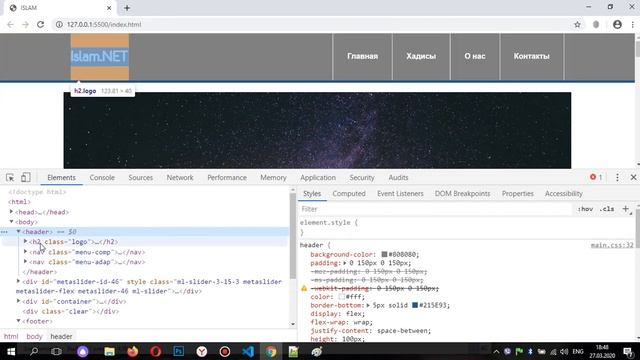The image size is (640, 360).
Task: Click the Islam.NET logo
Action: (x=100, y=56)
